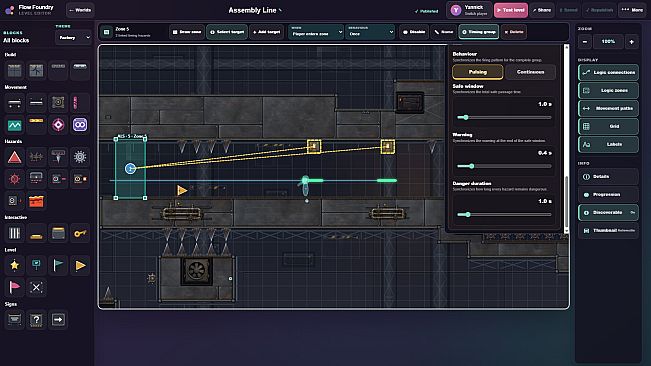The image size is (651, 366).
Task: Choose the Continuous behaviour option
Action: (x=530, y=72)
